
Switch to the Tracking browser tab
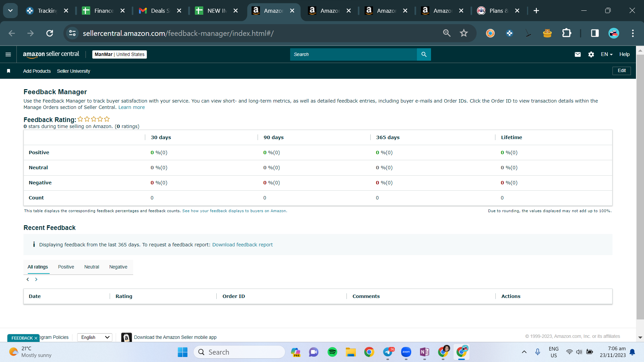(47, 11)
